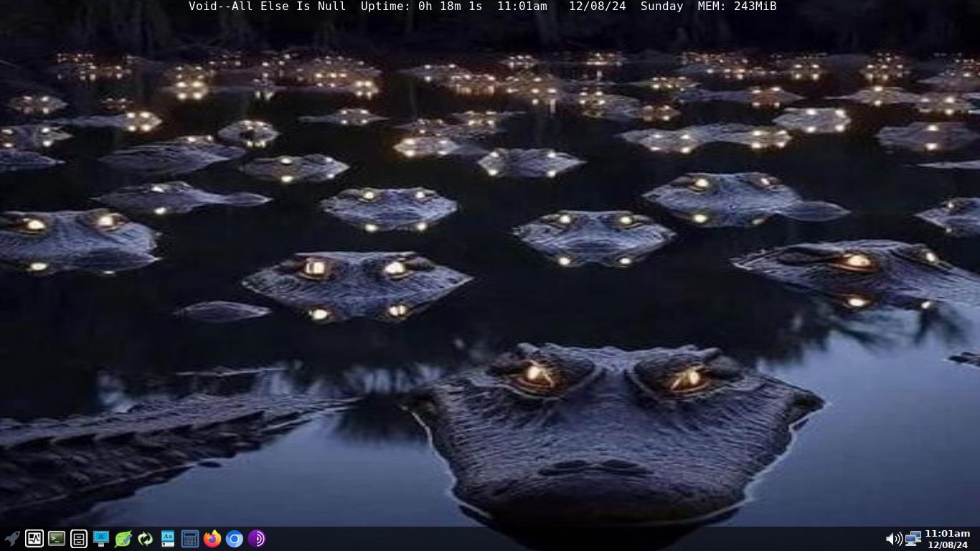Open the green leaf text editor
Screen dimensions: 980x551
coord(123,538)
